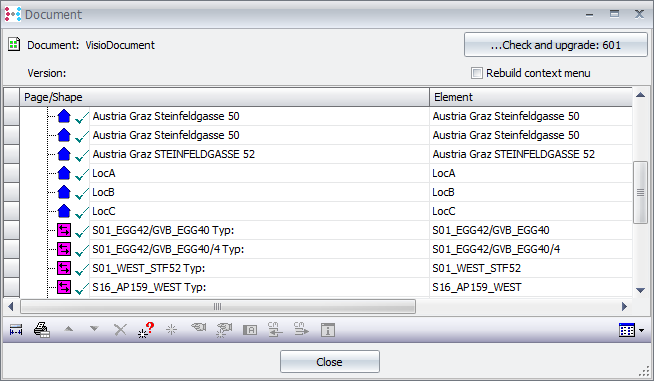Screen dimensions: 654x381
Task: Click magenta connection icon of S16_AP159_WEST row
Action: [64, 287]
